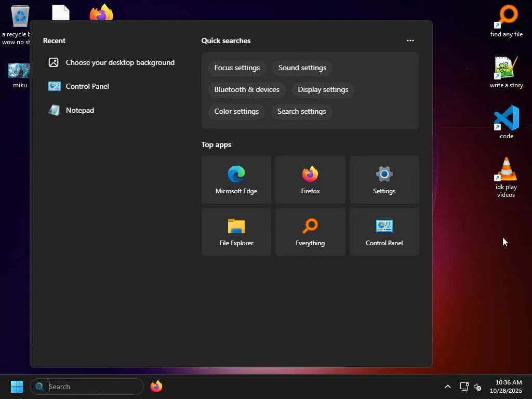Image resolution: width=532 pixels, height=399 pixels.
Task: Select Sound settings quick search
Action: 302,68
